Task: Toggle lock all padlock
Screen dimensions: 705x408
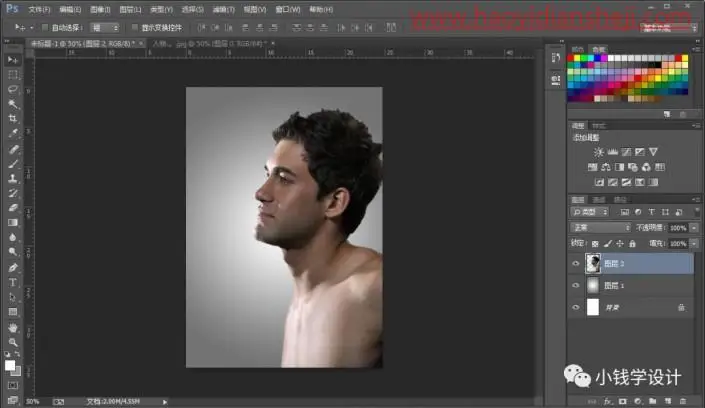Action: coord(633,244)
